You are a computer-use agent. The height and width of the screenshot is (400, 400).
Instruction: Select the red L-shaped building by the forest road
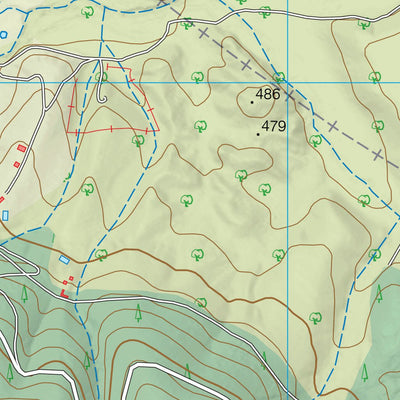click(64, 294)
